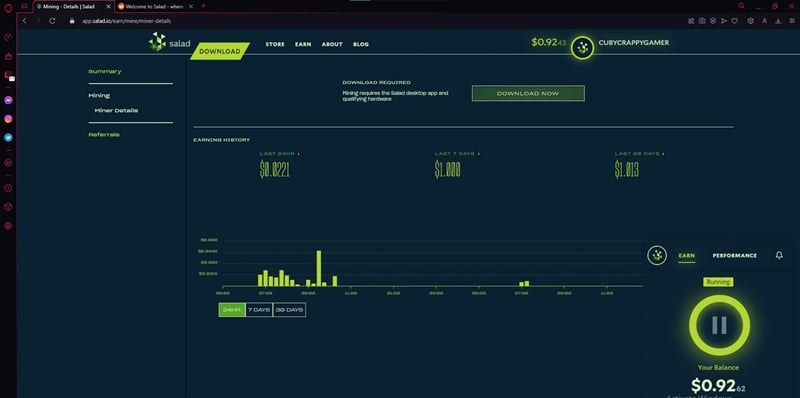Screen dimensions: 800x398
Task: Open GX Control in the sidebar
Action: (8, 37)
